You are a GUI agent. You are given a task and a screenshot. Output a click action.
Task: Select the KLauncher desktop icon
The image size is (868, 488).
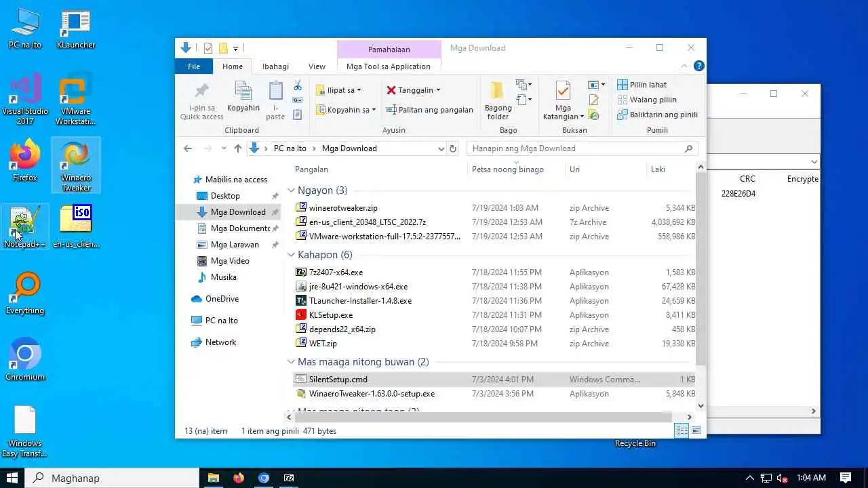(x=76, y=30)
